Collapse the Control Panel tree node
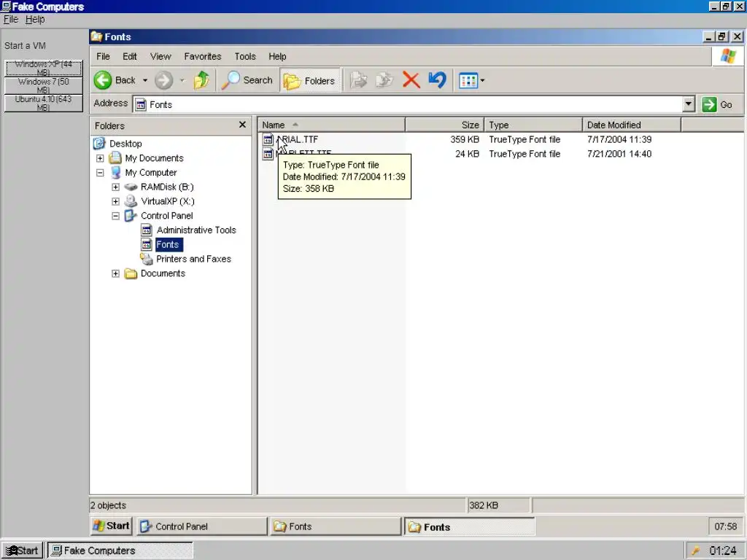This screenshot has height=560, width=747. 116,216
